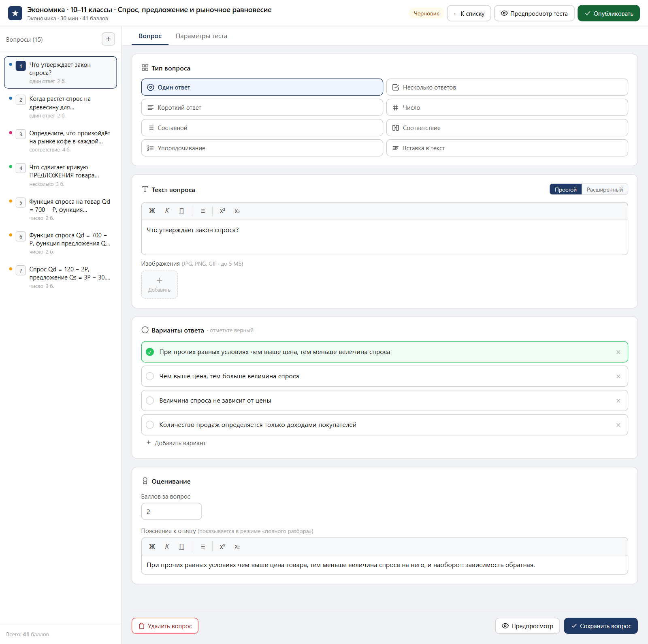The image size is (648, 644).
Task: Open the 'Вопрос' tab
Action: pos(150,36)
